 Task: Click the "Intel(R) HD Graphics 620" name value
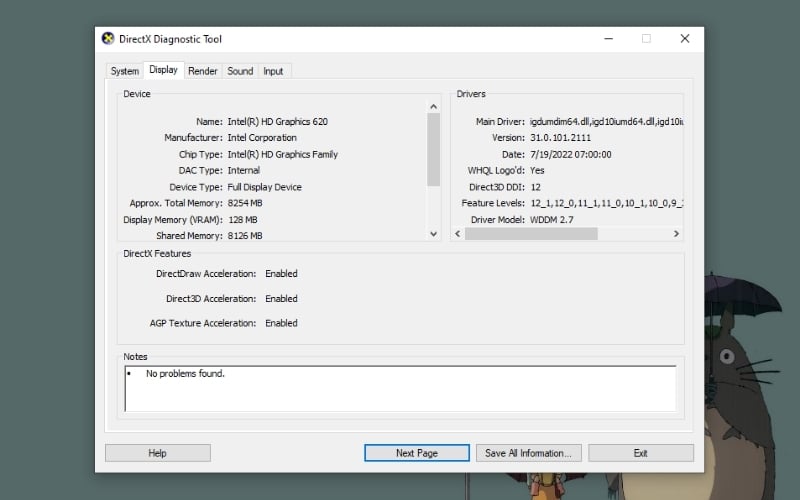(x=278, y=121)
